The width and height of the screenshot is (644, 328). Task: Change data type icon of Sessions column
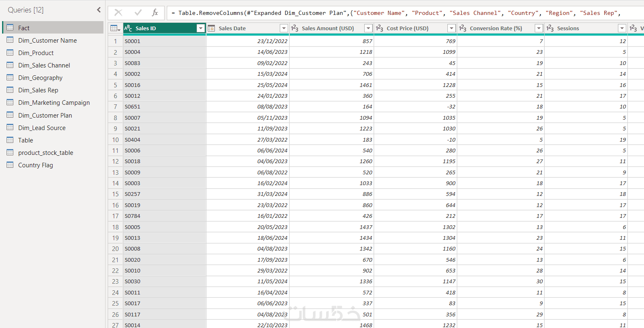coord(550,28)
